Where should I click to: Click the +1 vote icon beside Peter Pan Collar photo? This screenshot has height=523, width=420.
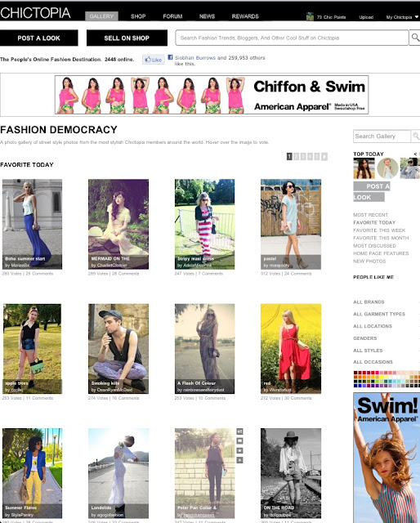point(239,431)
